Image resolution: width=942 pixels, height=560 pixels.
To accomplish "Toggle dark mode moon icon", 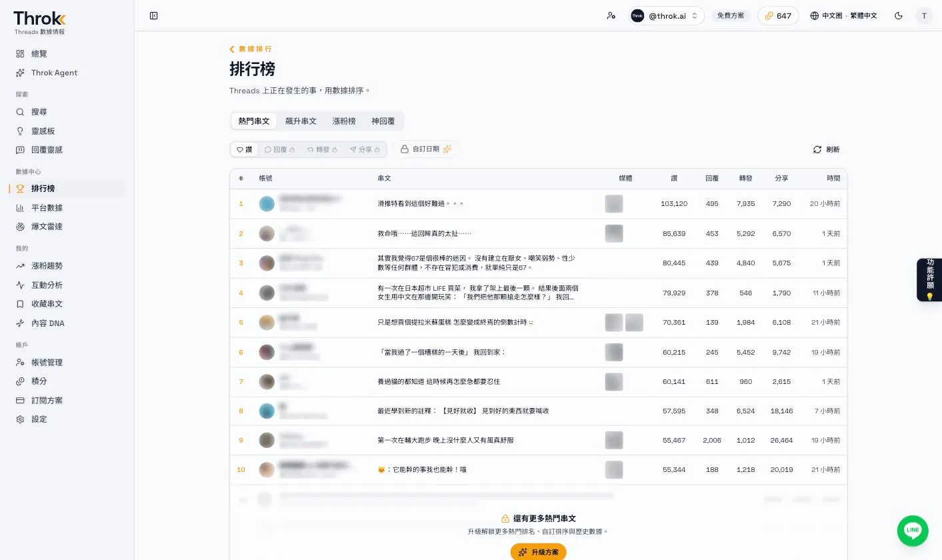I will 899,15.
